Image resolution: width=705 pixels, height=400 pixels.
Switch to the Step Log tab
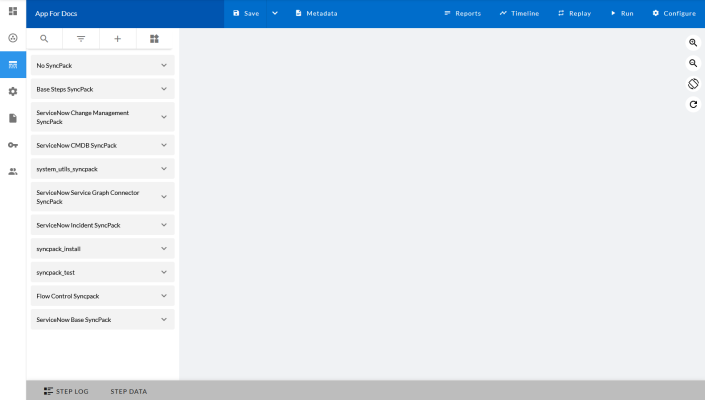[66, 391]
